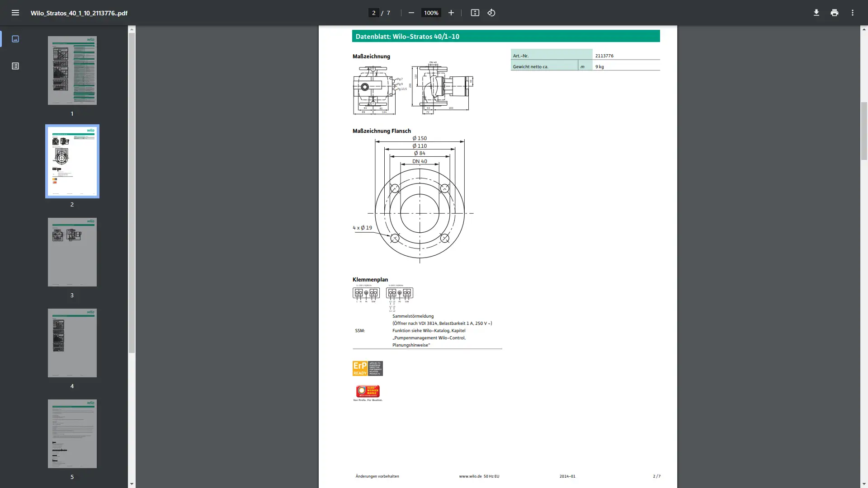Screen dimensions: 868x488
Task: Click the fit to page icon
Action: pos(475,13)
